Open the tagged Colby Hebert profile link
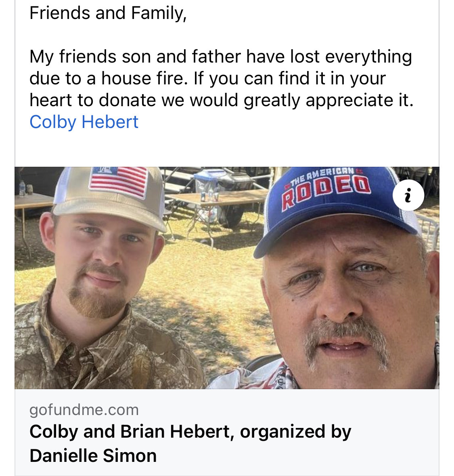 [84, 122]
